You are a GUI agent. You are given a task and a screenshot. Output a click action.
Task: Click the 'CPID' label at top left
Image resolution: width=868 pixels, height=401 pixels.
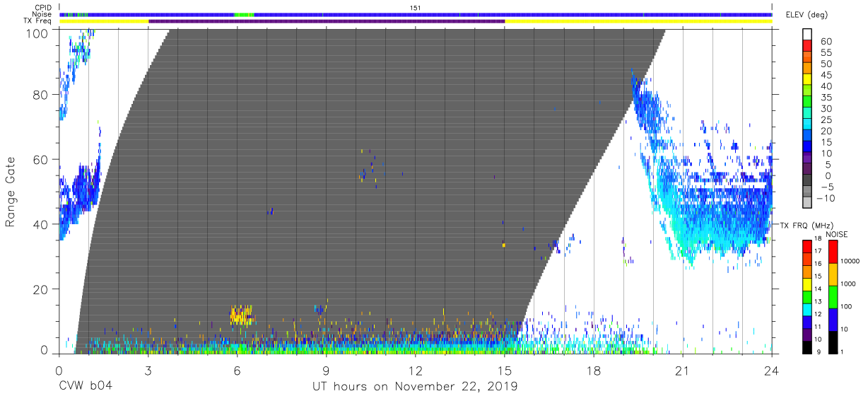(x=42, y=8)
